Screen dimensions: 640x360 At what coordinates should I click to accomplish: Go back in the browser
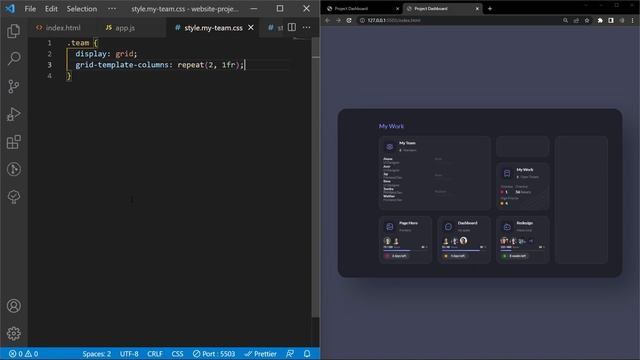tap(327, 20)
